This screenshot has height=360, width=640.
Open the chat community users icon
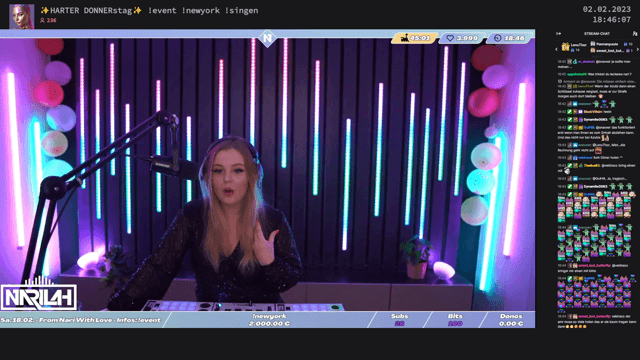(635, 33)
